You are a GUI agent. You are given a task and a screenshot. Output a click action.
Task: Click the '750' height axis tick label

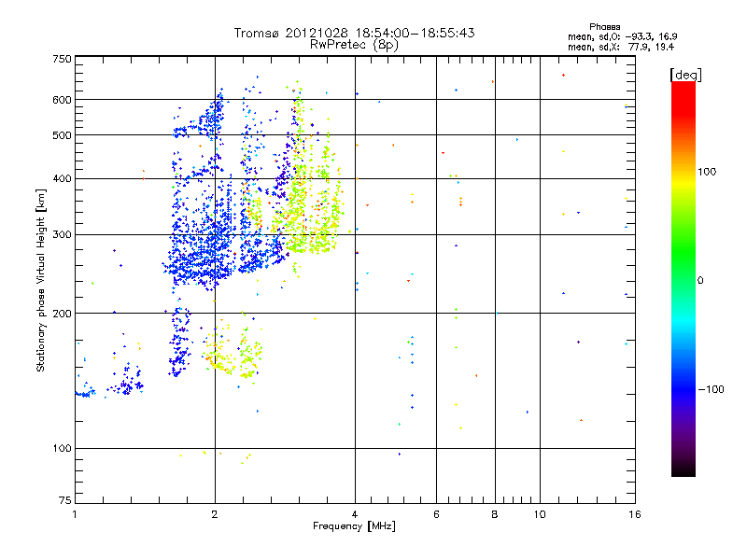coord(63,59)
